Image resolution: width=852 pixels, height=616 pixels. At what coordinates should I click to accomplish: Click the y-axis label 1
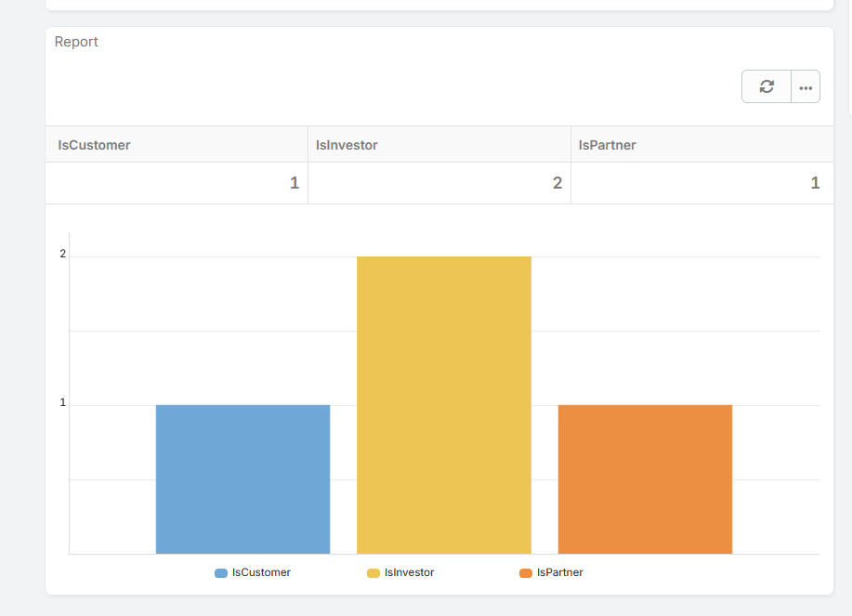(63, 403)
